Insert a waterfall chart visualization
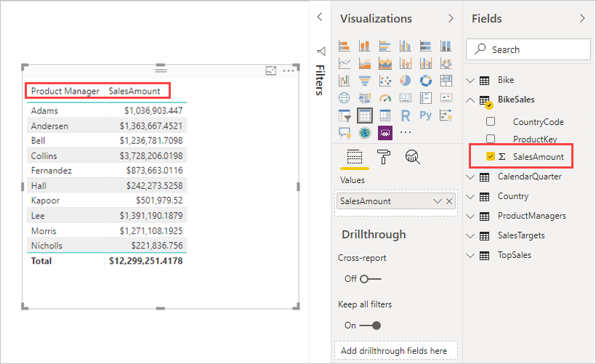Screen dimensions: 596x364 pyautogui.click(x=345, y=81)
